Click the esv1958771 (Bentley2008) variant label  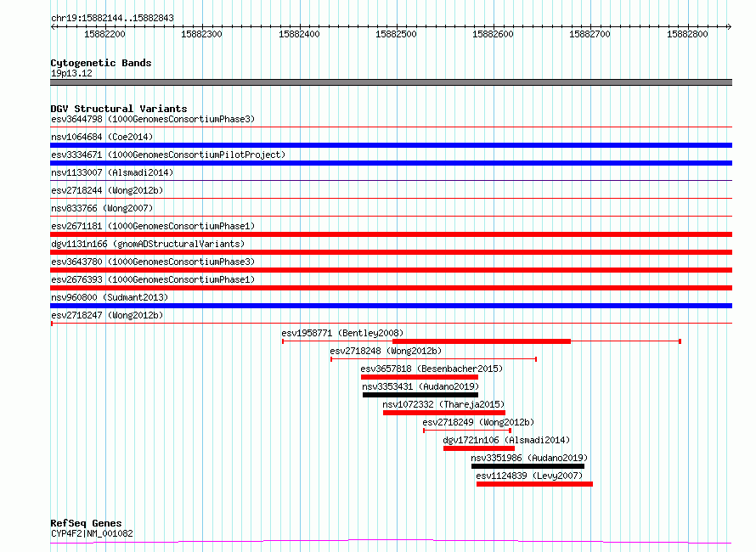[x=342, y=333]
